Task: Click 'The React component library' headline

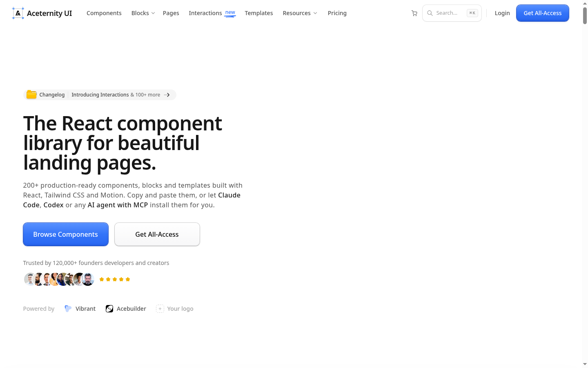Action: 122,143
